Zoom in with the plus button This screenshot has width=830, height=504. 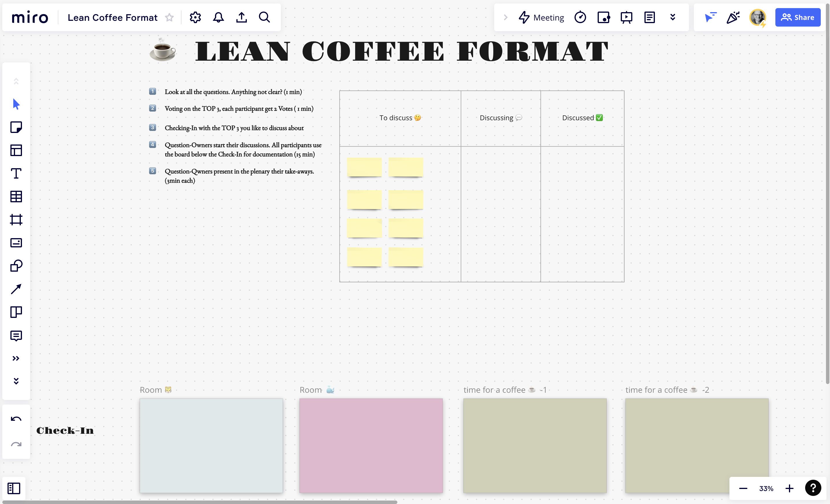[789, 488]
